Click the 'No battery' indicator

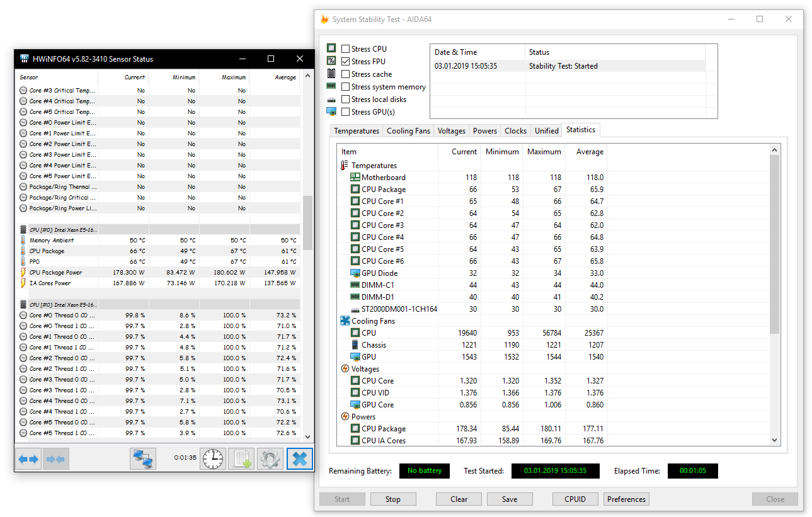point(425,471)
